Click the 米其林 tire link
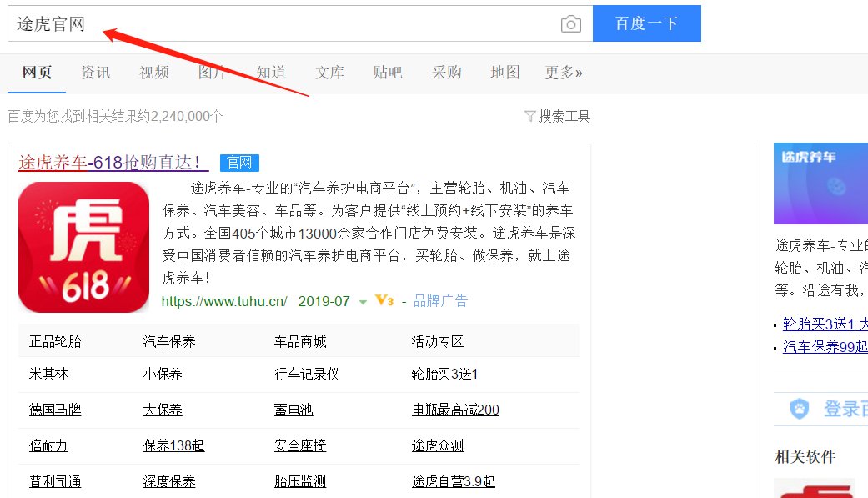Viewport: 868px width, 498px height. pos(48,375)
